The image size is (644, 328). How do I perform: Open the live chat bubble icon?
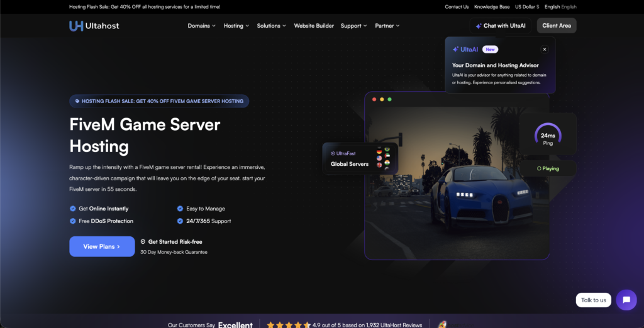pyautogui.click(x=626, y=300)
